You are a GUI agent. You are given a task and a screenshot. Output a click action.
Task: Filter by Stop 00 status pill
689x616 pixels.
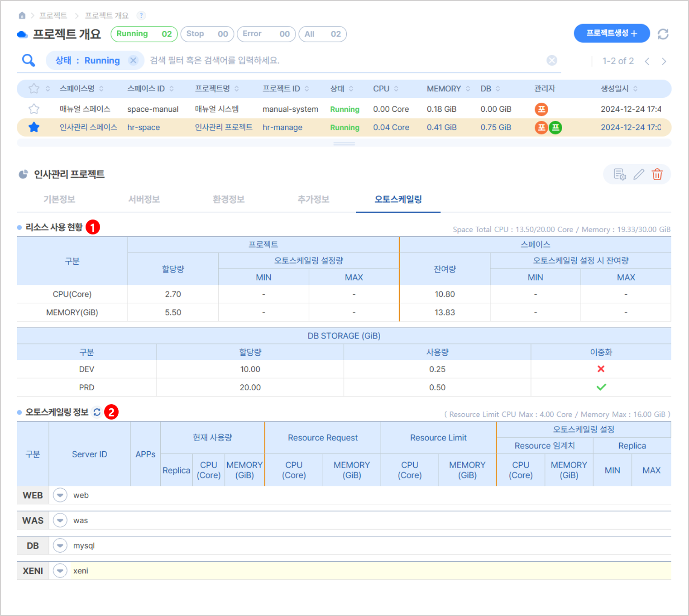point(207,34)
